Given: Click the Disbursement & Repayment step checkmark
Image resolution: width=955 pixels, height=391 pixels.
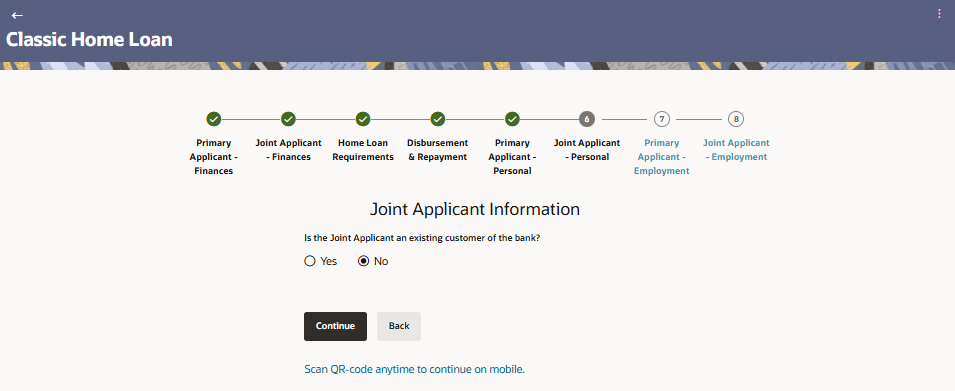Looking at the screenshot, I should [437, 119].
